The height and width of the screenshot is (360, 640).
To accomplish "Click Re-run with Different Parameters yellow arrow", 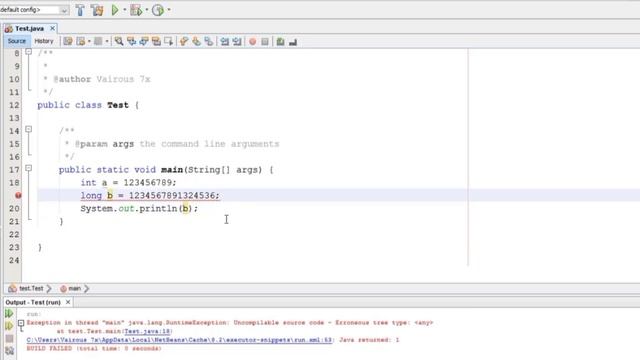I will coord(9,326).
